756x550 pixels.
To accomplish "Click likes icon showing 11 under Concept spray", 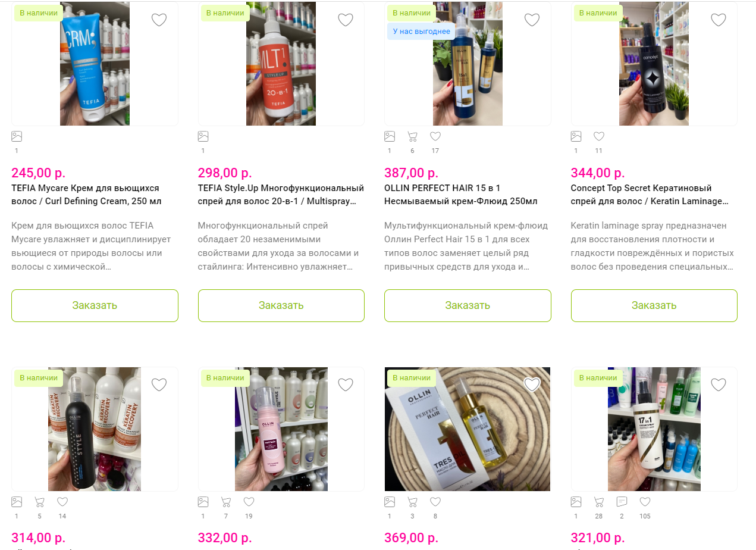I will coord(599,136).
